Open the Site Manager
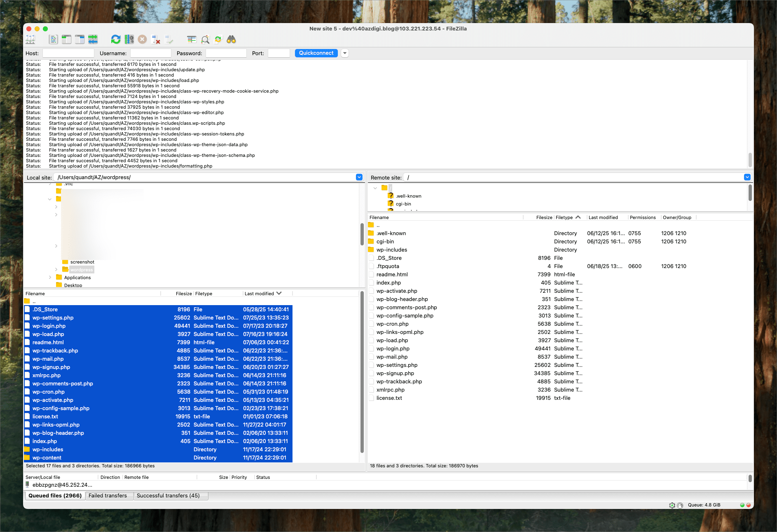The width and height of the screenshot is (777, 532). 30,40
